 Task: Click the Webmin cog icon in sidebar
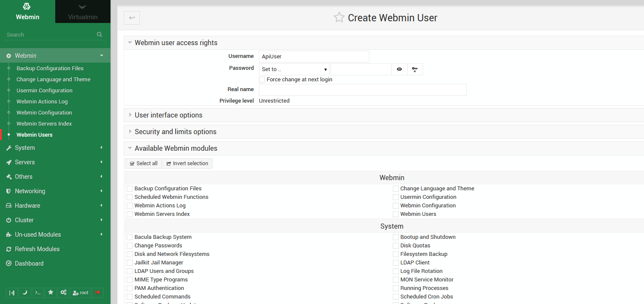pos(9,56)
